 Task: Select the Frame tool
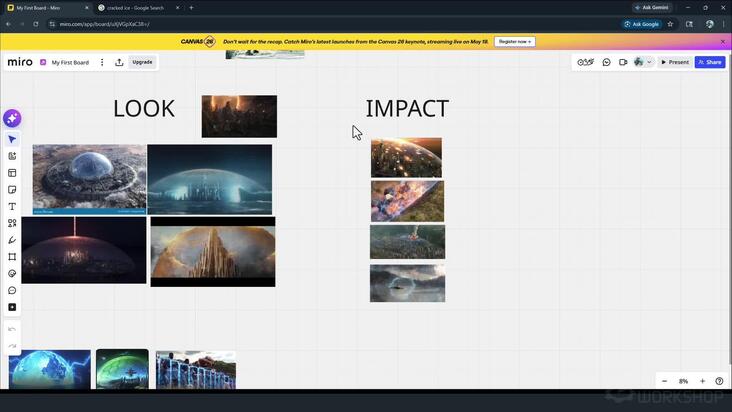tap(12, 257)
